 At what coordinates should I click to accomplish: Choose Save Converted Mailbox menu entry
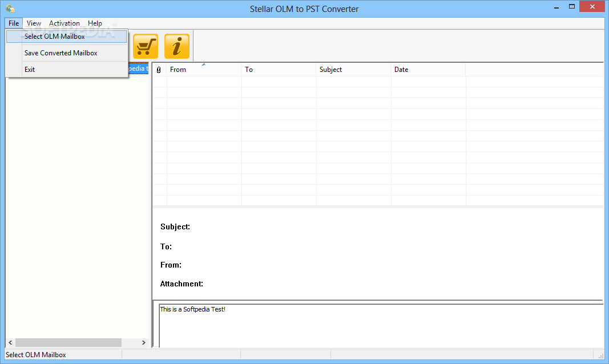[x=67, y=53]
